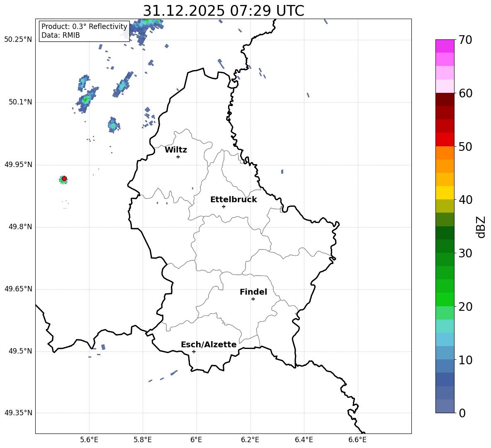This screenshot has width=491, height=448.
Task: Click the 49.5°N latitude label
Action: tap(20, 351)
